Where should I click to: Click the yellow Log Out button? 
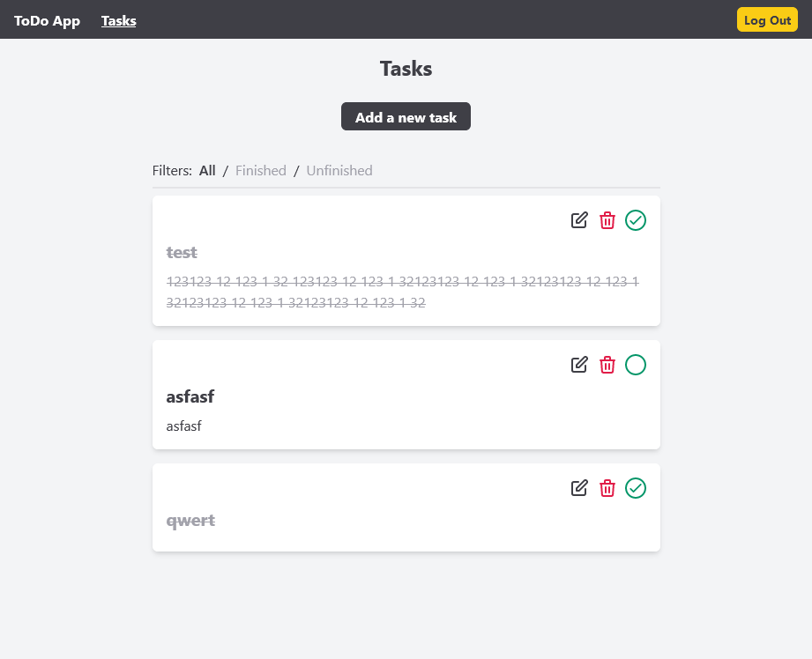767,20
